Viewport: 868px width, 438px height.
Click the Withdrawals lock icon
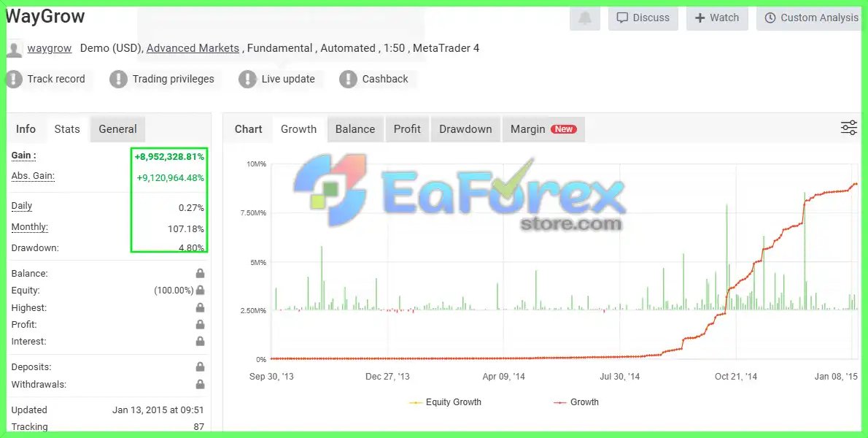[x=200, y=384]
